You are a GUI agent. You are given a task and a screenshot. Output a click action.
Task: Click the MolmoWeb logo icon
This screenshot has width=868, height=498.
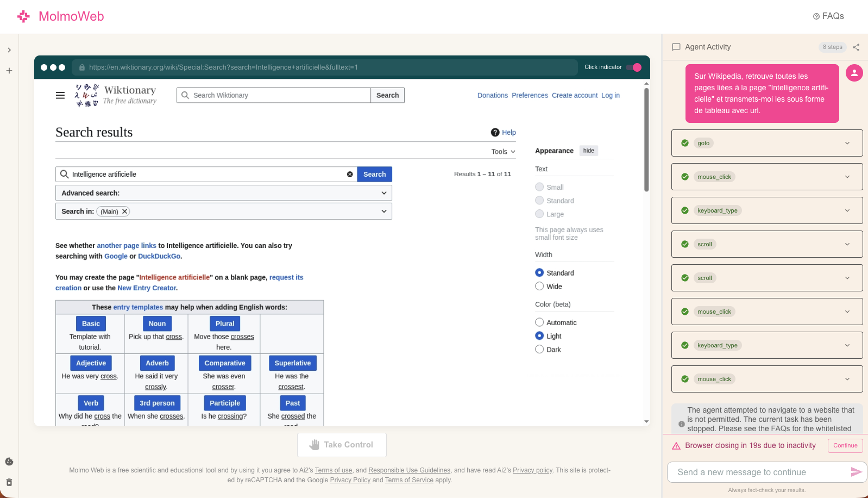23,16
